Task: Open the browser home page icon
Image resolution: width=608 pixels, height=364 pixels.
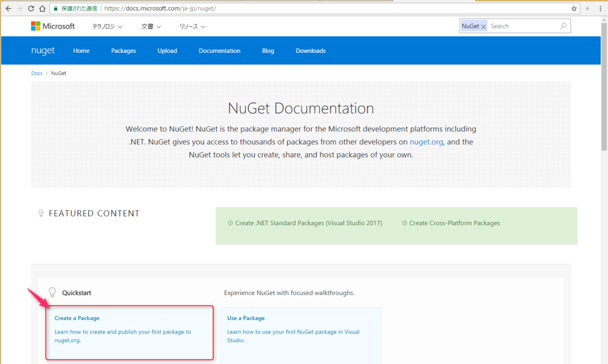Action: coord(42,8)
